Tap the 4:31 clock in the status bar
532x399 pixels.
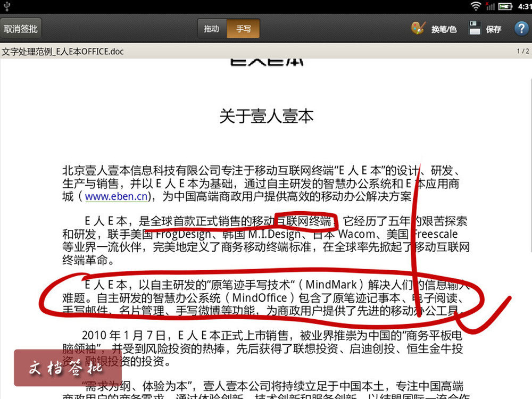pos(525,6)
